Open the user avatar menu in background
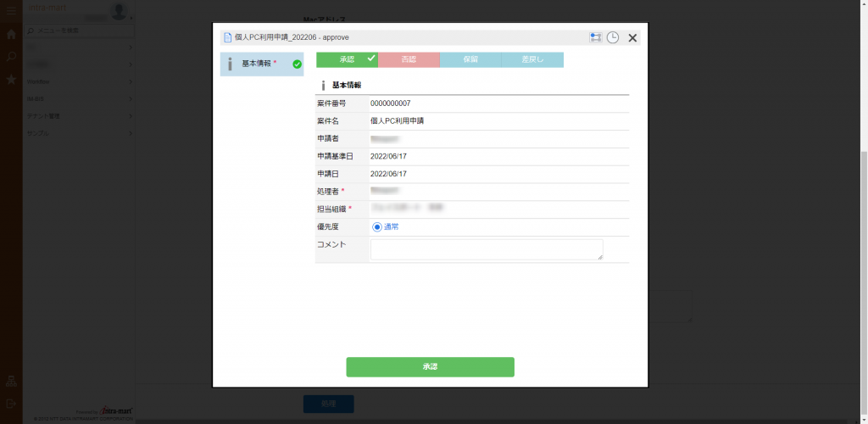The height and width of the screenshot is (424, 868). [119, 11]
